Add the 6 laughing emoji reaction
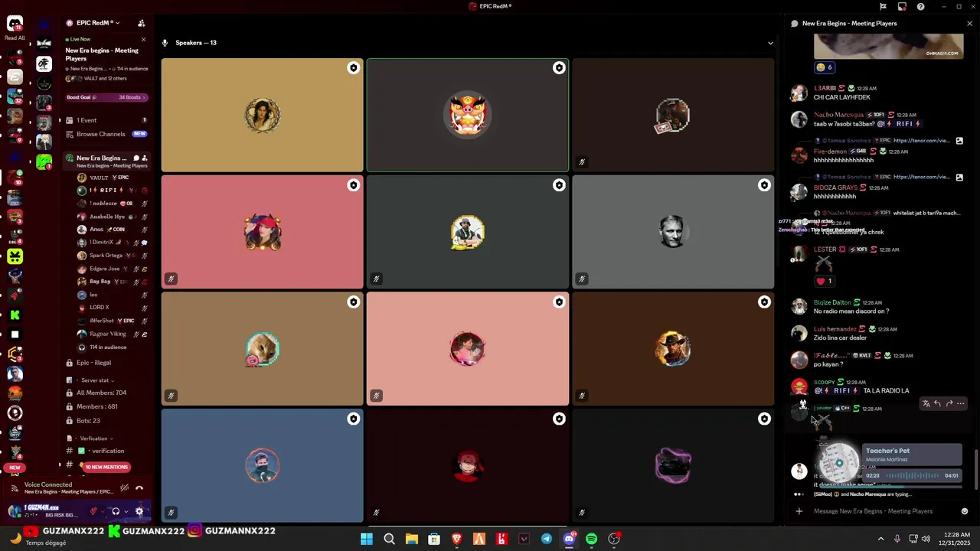The width and height of the screenshot is (980, 551). [825, 67]
